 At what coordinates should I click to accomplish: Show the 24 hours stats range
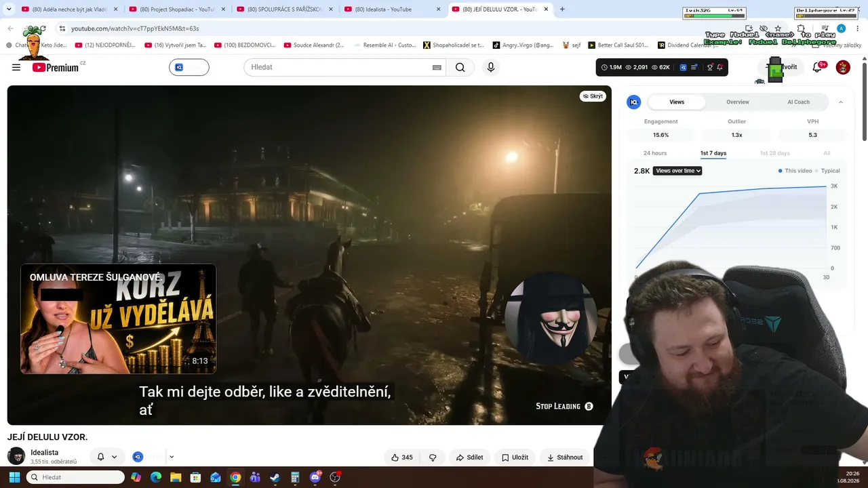[655, 153]
